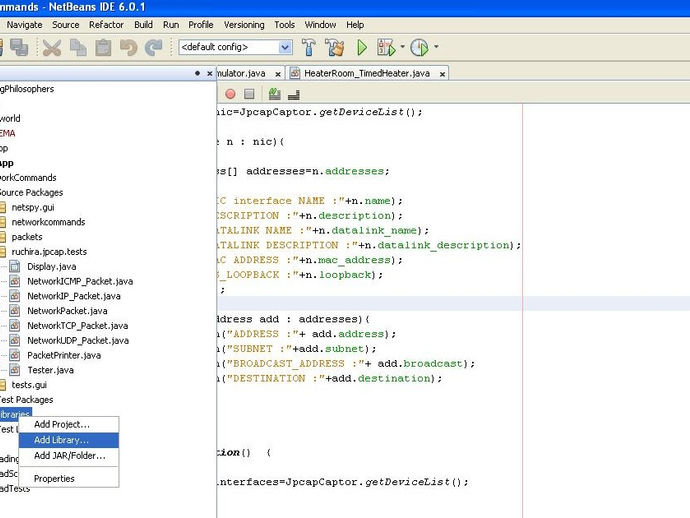690x518 pixels.
Task: Open the Source menu
Action: coord(66,25)
